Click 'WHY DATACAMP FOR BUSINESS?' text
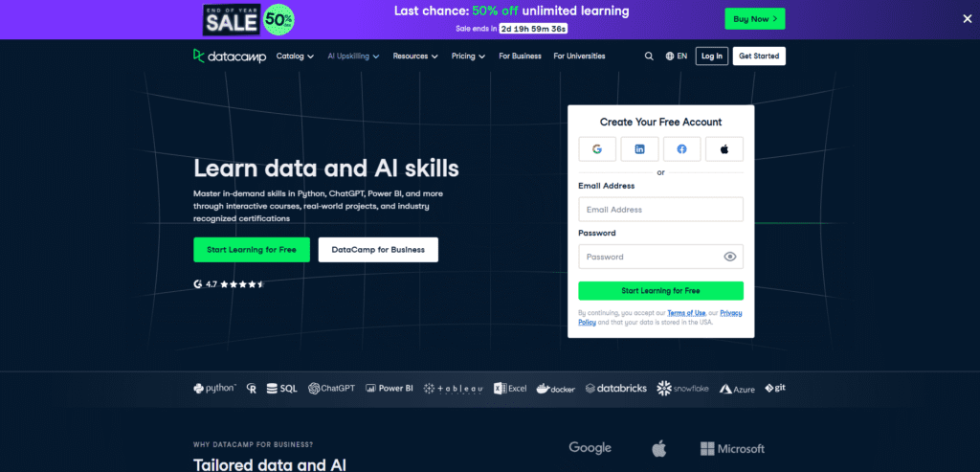This screenshot has width=980, height=472. click(x=253, y=445)
